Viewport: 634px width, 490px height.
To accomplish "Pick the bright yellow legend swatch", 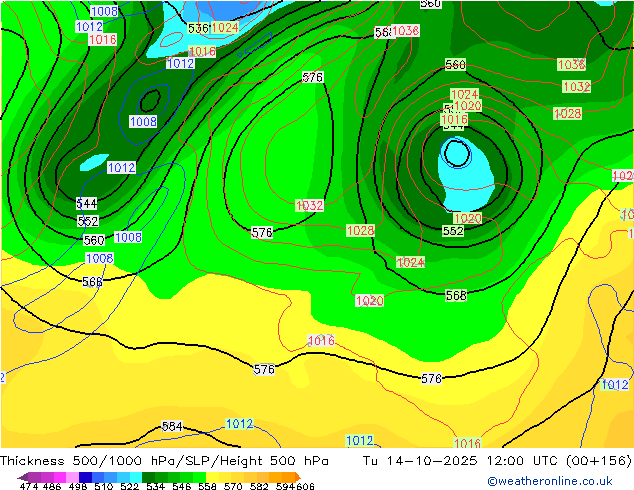I will 212,477.
